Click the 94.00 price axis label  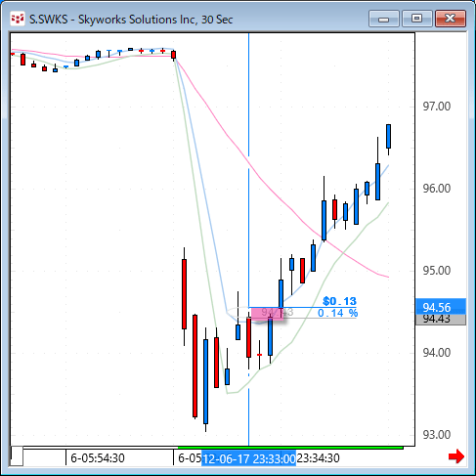coord(437,353)
